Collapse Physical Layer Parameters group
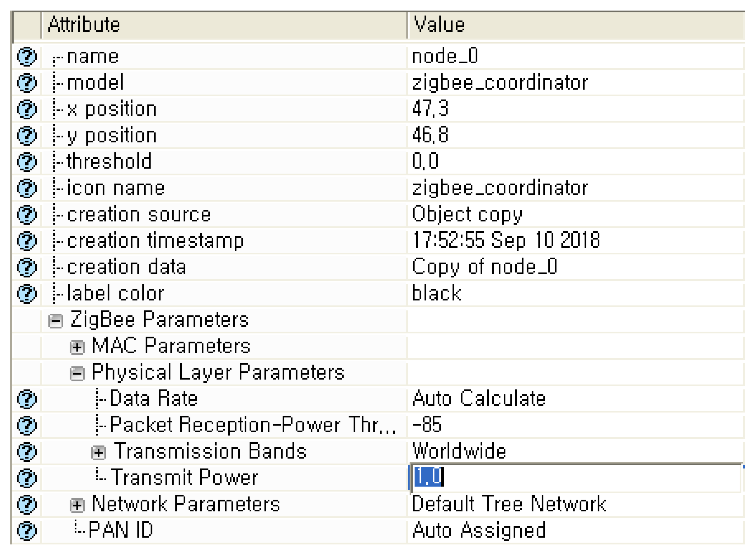Screen dimensions: 756x555 (77, 374)
